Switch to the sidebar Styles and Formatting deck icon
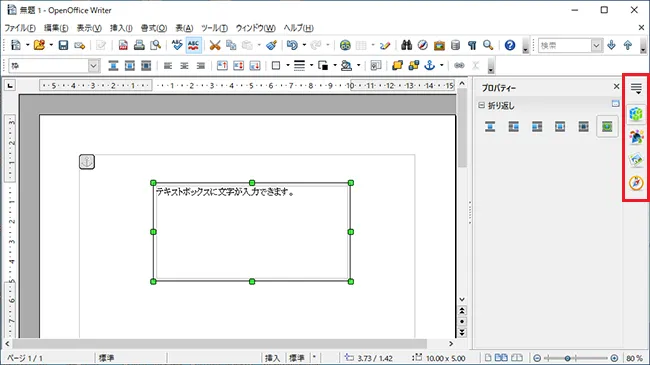 pyautogui.click(x=636, y=136)
